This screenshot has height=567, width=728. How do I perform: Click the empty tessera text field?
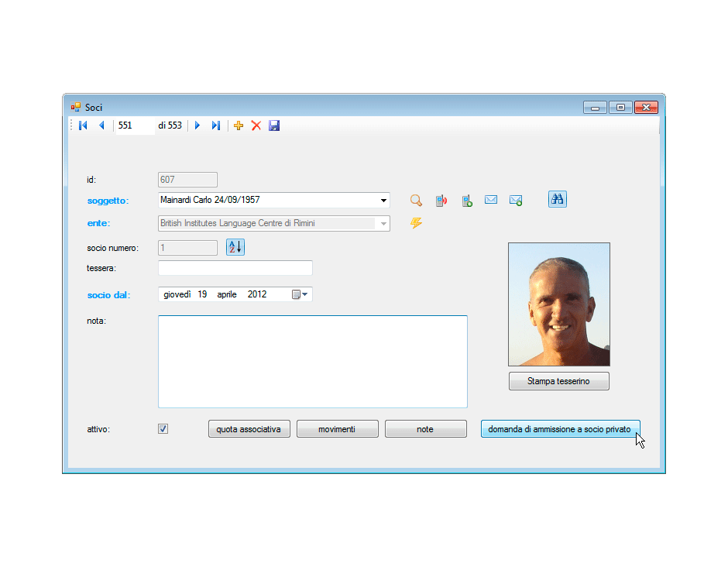pyautogui.click(x=235, y=268)
